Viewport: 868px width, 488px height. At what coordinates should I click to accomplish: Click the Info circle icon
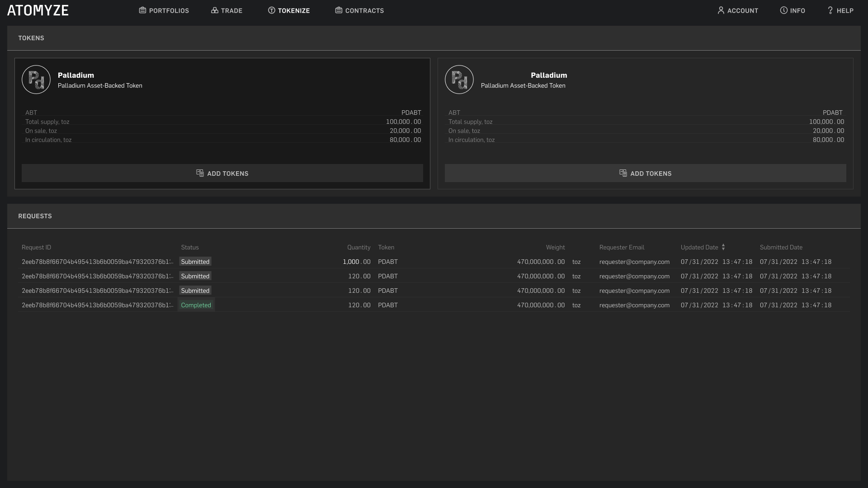tap(784, 10)
